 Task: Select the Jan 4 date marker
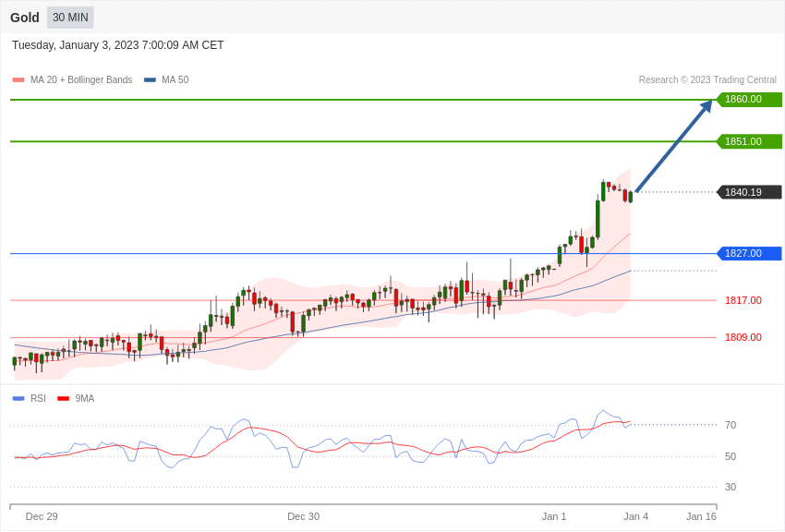tap(635, 516)
